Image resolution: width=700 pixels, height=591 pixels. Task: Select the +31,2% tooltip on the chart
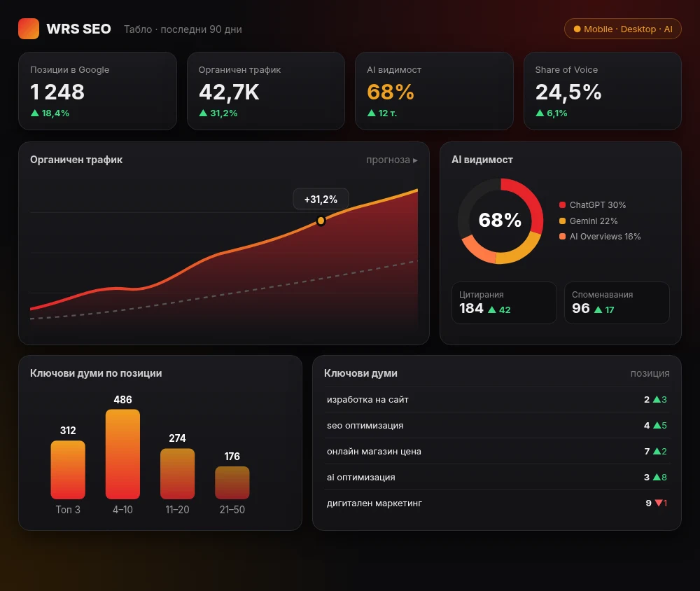point(321,200)
